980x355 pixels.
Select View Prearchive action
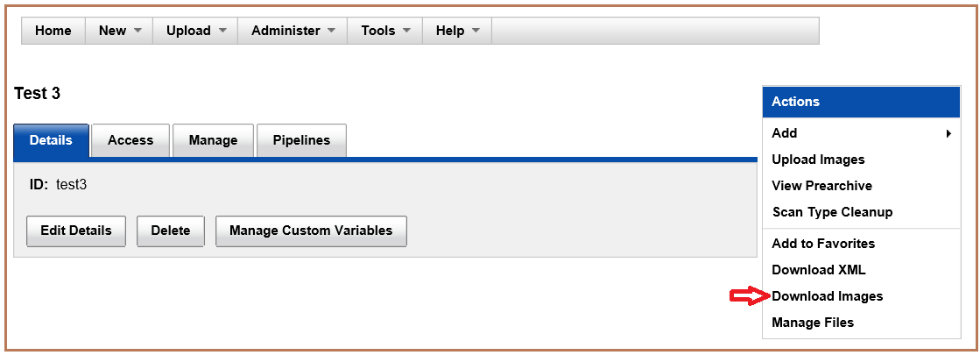click(821, 186)
